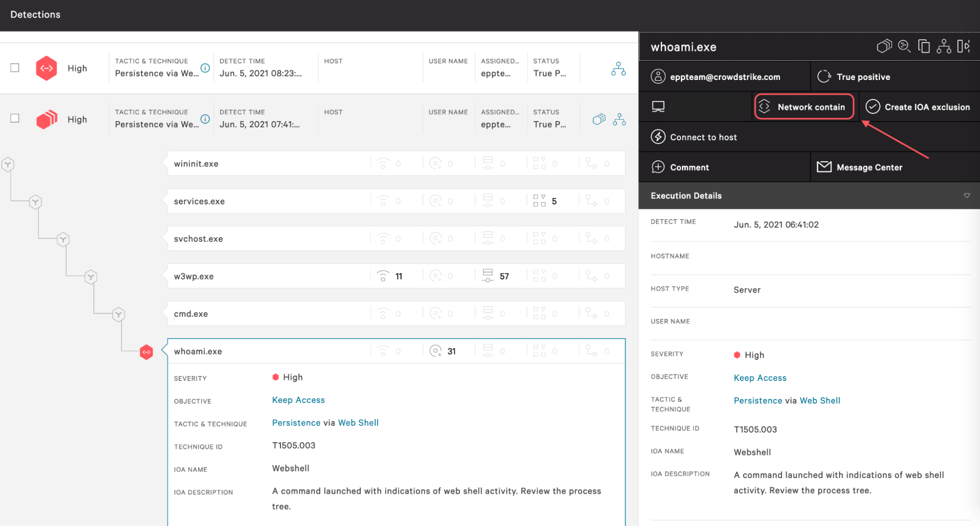
Task: Click DNS requests icon showing 31 on whoami.exe
Action: coord(435,351)
